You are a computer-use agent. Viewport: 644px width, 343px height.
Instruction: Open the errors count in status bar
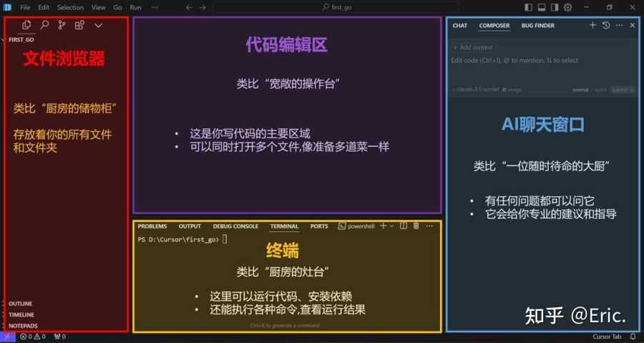pyautogui.click(x=26, y=337)
